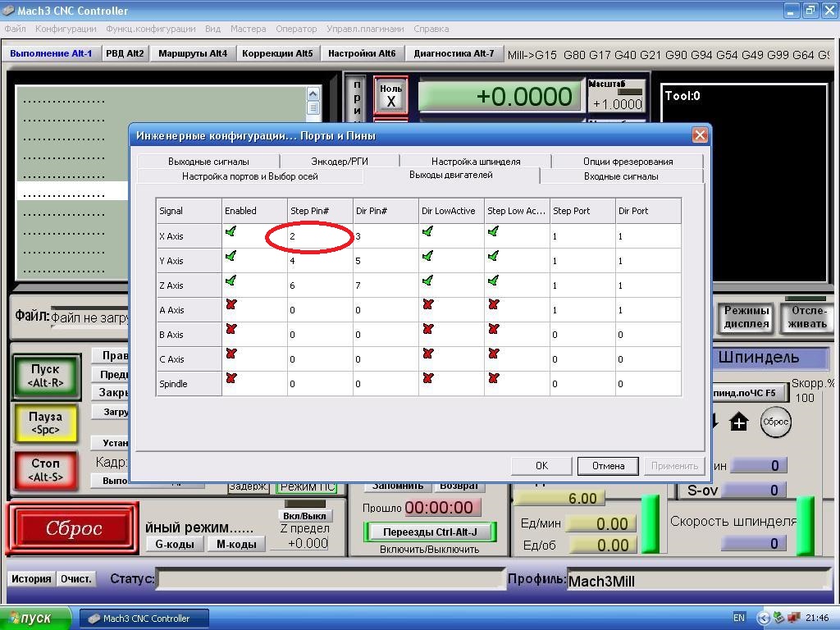The height and width of the screenshot is (630, 840).
Task: Click the Режимы дисплея button
Action: (x=746, y=317)
